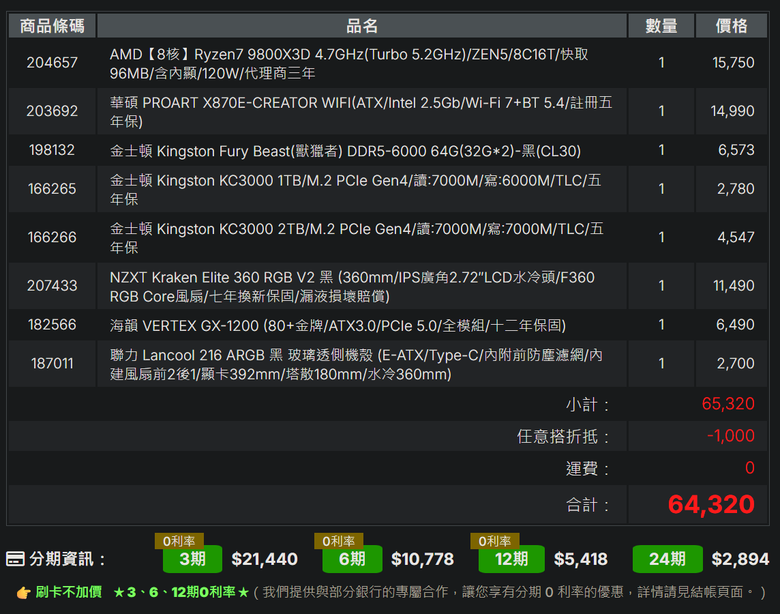This screenshot has height=614, width=780.
Task: Click the quantity cell for the Lancool 216 row
Action: click(x=661, y=364)
